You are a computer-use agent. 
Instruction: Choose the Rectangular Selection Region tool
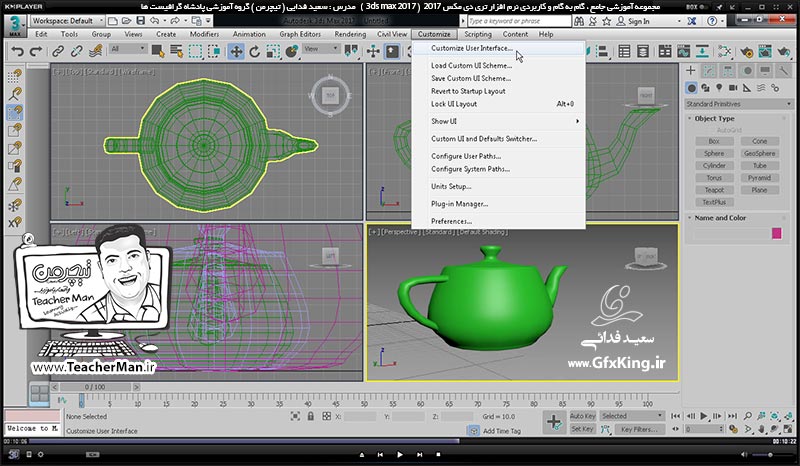195,51
